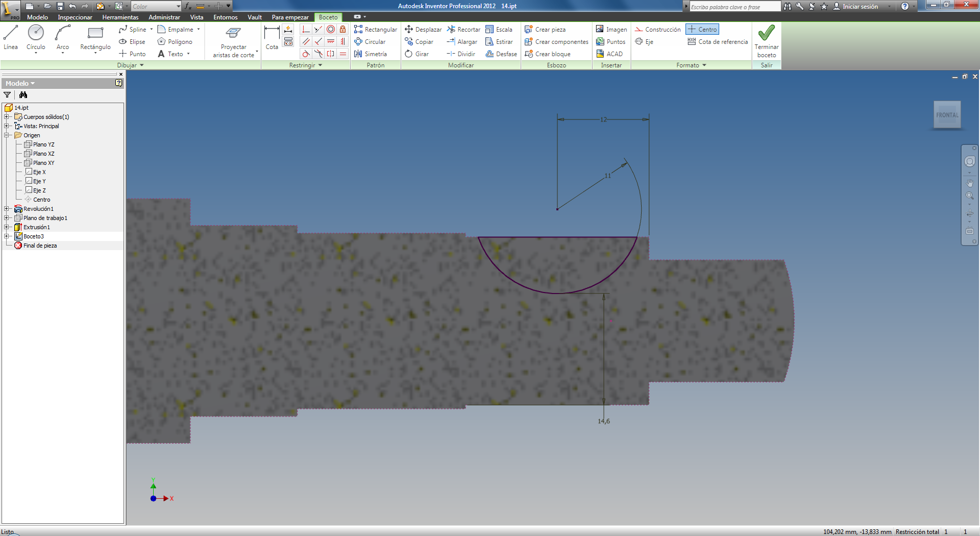Switch to the Vista ribbon tab
This screenshot has height=536, width=980.
[x=197, y=17]
